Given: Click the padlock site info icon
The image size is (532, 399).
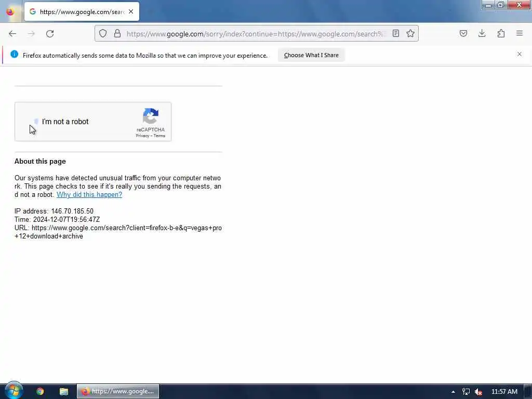Looking at the screenshot, I should 117,33.
